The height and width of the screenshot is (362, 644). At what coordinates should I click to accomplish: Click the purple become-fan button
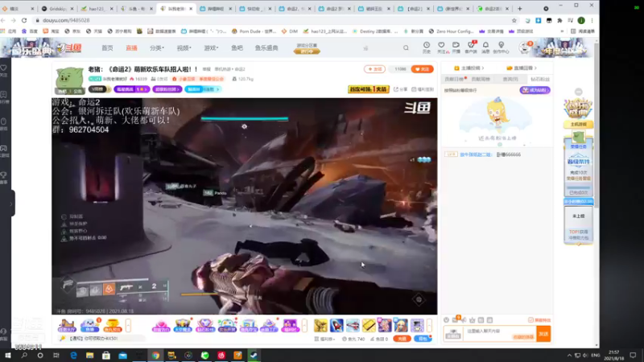click(535, 90)
